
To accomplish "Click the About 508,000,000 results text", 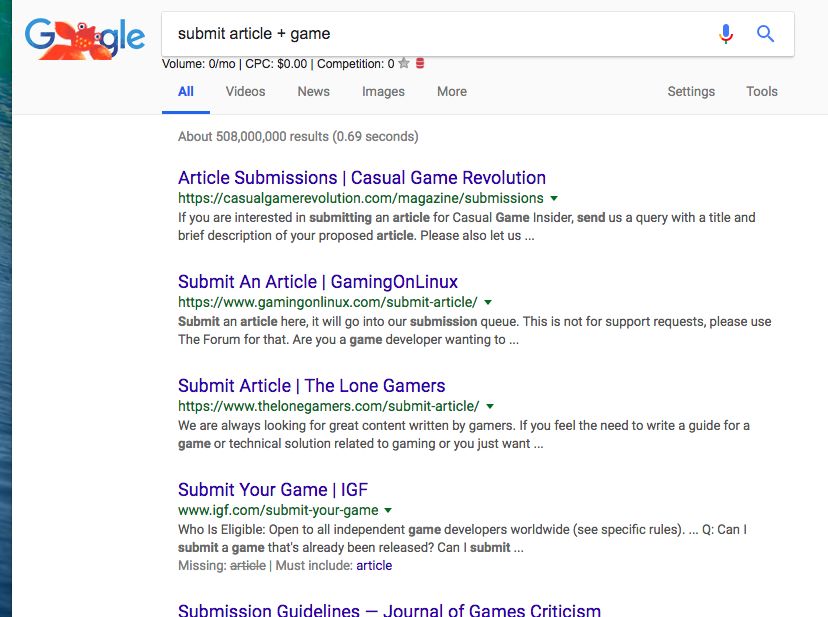I will click(298, 137).
